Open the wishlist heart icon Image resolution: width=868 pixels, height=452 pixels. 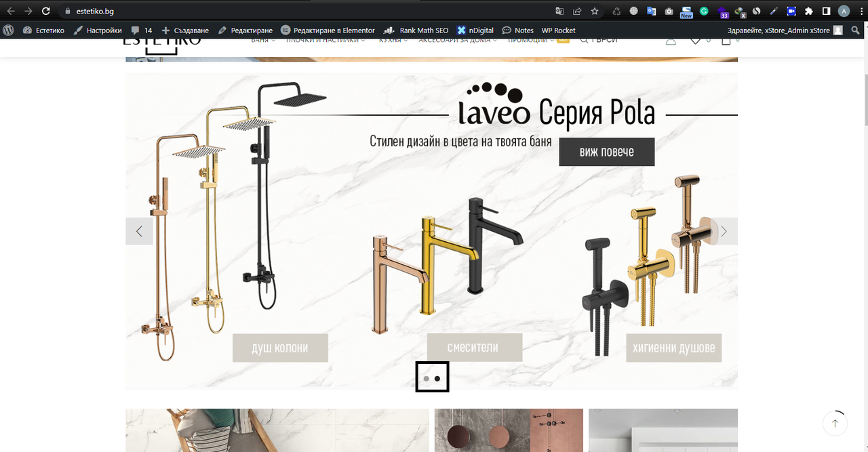click(696, 41)
